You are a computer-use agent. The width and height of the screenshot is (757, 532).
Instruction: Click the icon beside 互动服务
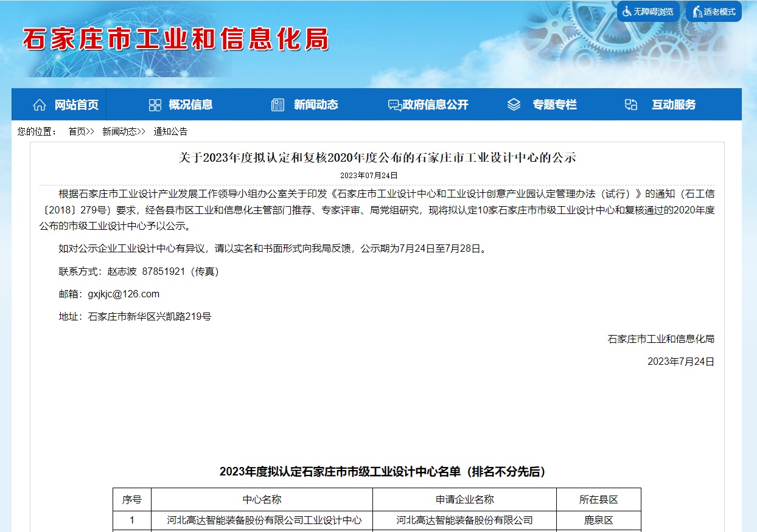tap(631, 105)
